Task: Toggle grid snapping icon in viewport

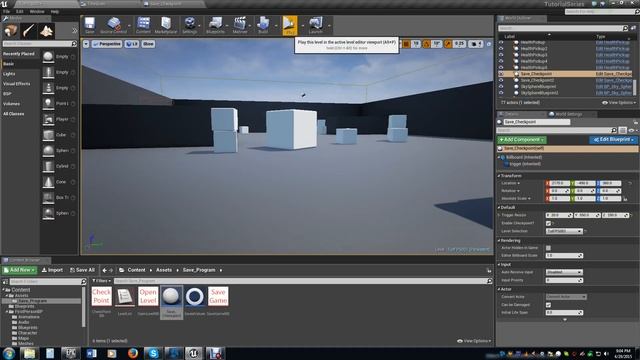Action: pyautogui.click(x=407, y=44)
